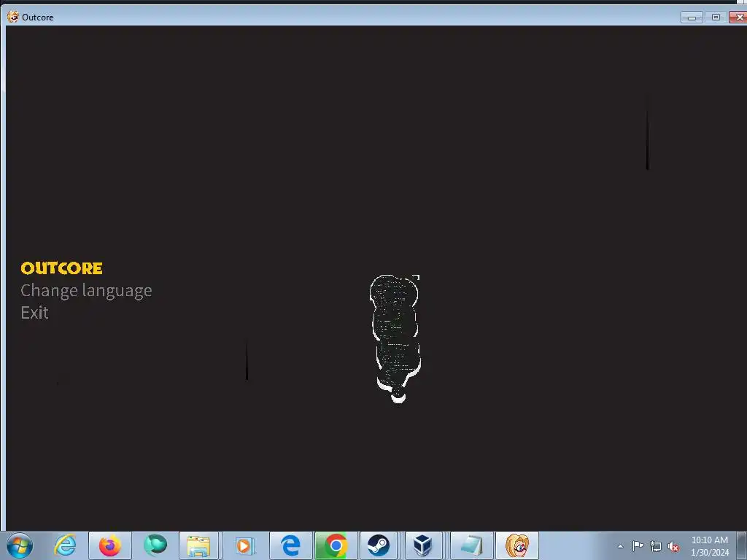Open the clock showing 10:10 AM
747x560 pixels.
[709, 546]
